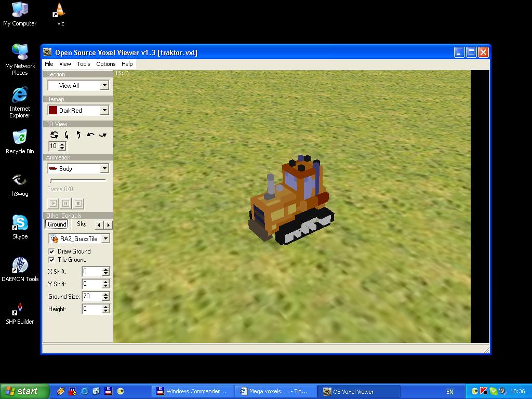Click the EN language indicator
532x399 pixels.
450,392
